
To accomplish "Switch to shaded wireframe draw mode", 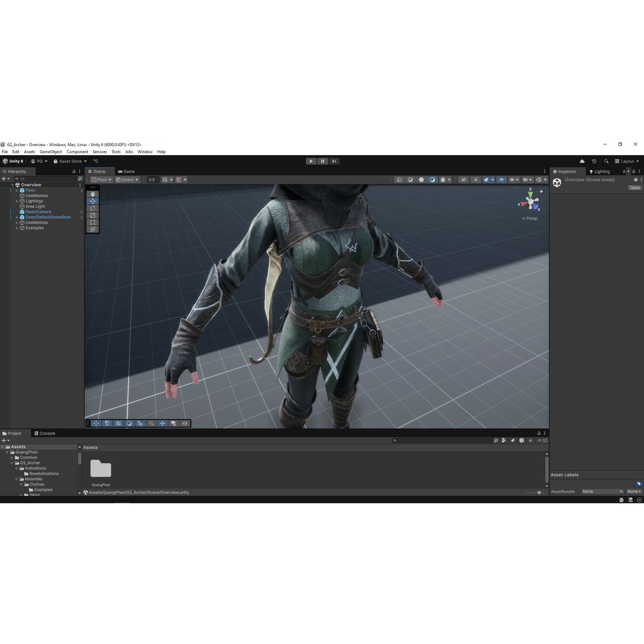I will (410, 179).
